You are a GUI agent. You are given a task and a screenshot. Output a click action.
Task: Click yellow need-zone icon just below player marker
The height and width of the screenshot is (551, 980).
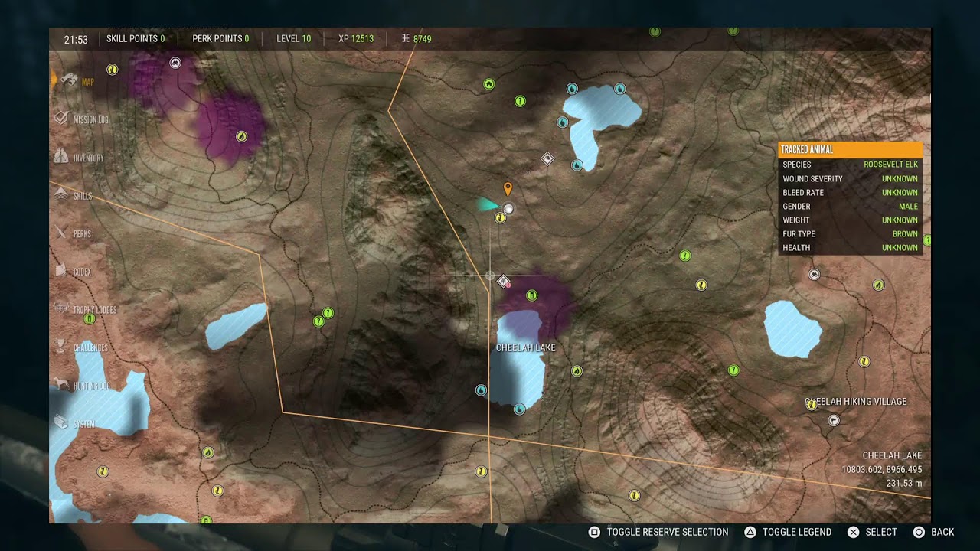[x=501, y=218]
